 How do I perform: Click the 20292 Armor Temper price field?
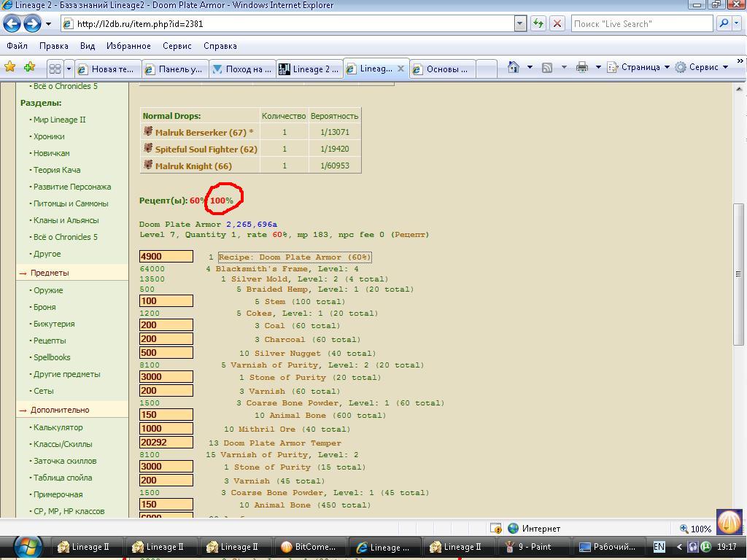166,443
